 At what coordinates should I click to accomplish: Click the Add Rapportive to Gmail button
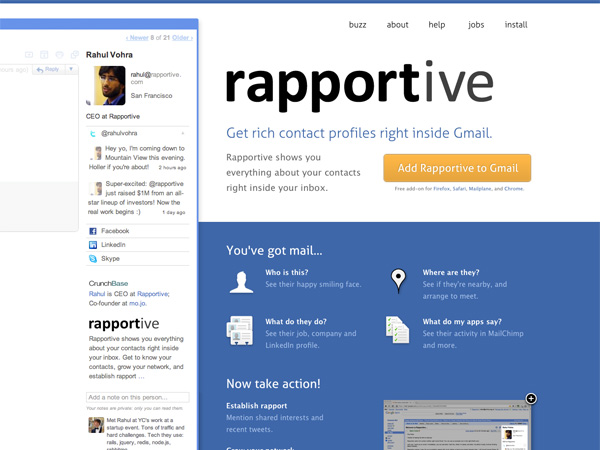457,168
